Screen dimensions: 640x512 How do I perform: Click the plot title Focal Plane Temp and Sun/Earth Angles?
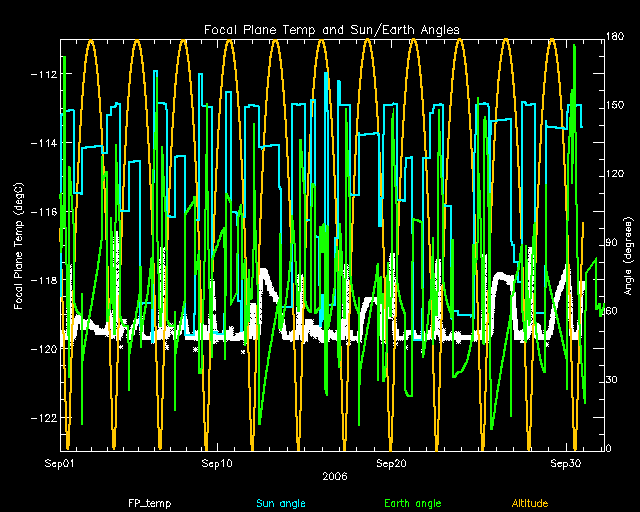pyautogui.click(x=332, y=30)
